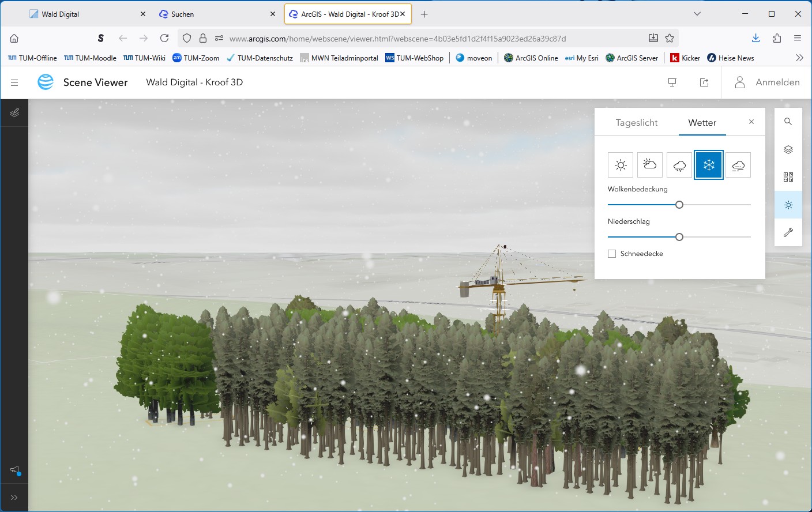
Task: Select the cloudy weather icon
Action: (x=650, y=165)
